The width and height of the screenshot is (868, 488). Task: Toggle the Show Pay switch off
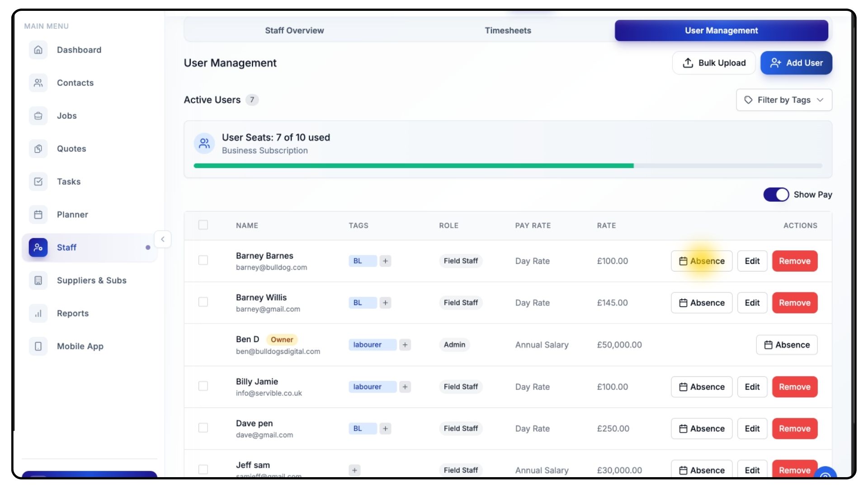pos(776,195)
